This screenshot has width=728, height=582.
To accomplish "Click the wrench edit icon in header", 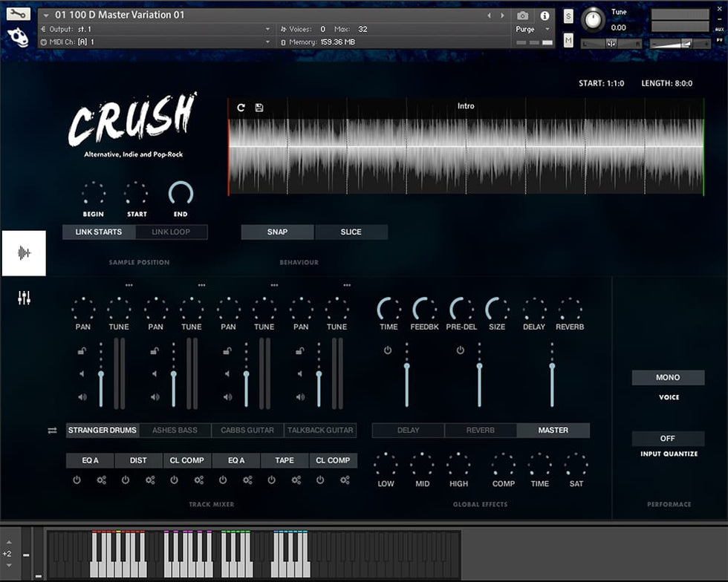I will point(18,14).
